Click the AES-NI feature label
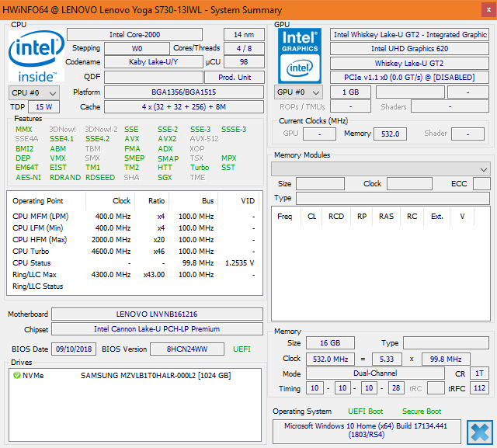Image resolution: width=497 pixels, height=448 pixels. click(x=28, y=178)
